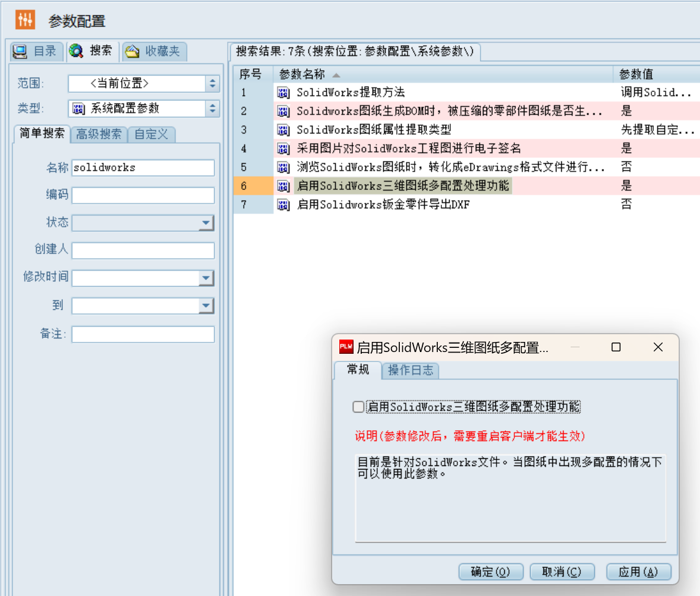
Task: Click the icon of 启用Solidworks钣金零件导出DXF row
Action: (283, 205)
